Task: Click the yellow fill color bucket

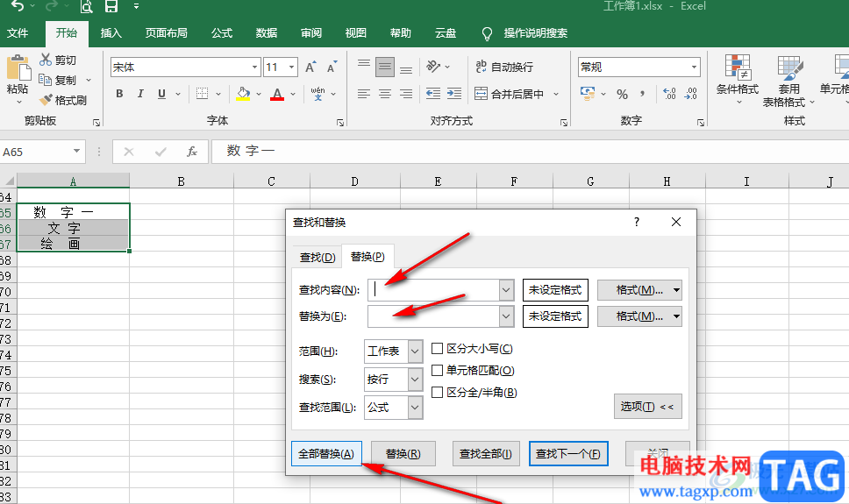Action: (243, 94)
